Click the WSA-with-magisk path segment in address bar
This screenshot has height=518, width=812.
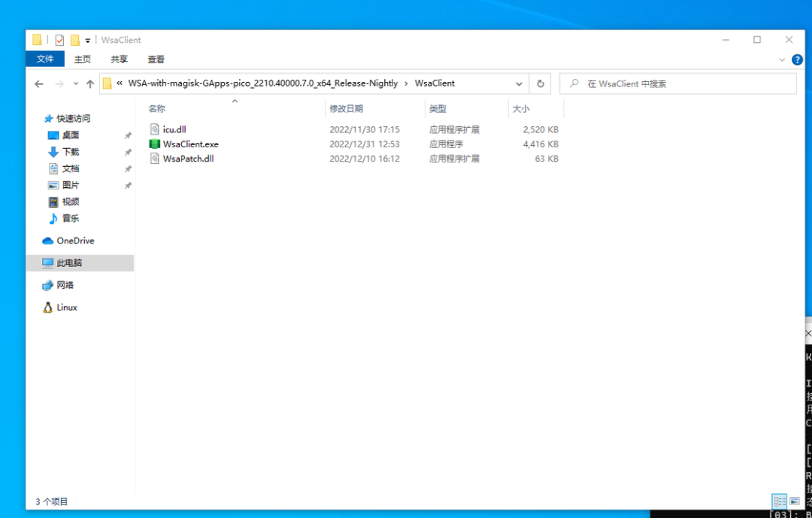pos(262,83)
